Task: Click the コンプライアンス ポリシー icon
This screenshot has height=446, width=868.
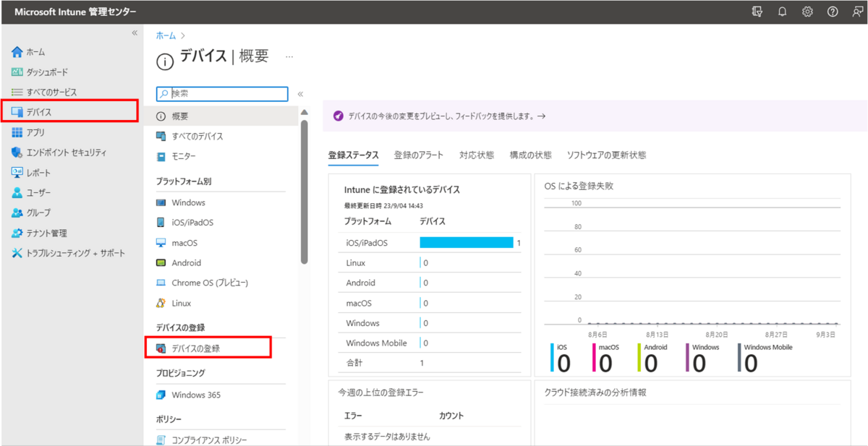Action: 161,440
